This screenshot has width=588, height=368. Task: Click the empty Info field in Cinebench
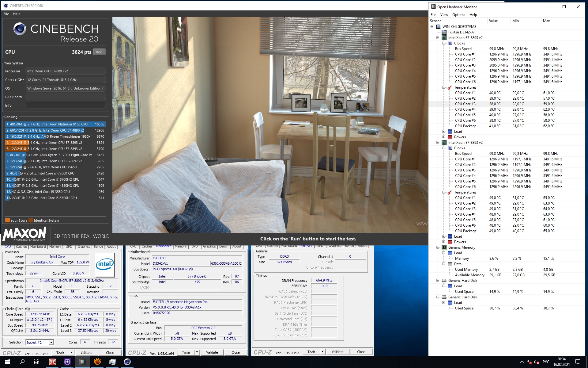coord(66,105)
